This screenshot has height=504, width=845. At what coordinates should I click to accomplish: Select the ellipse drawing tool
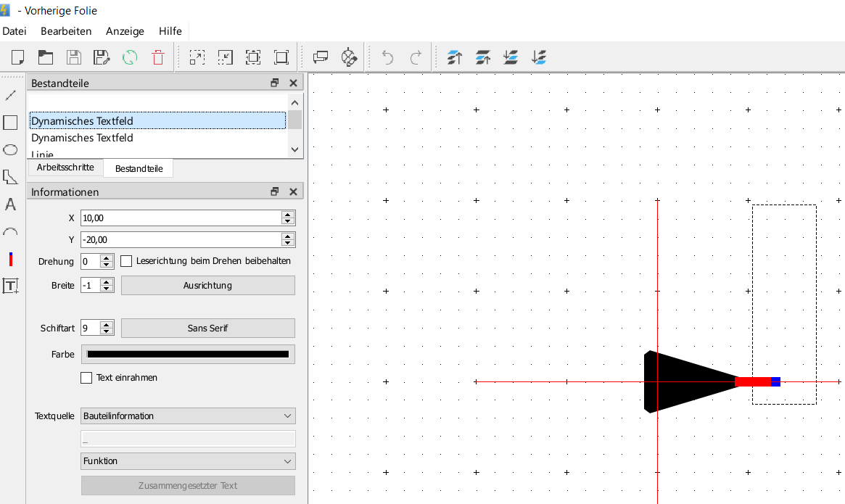click(11, 150)
